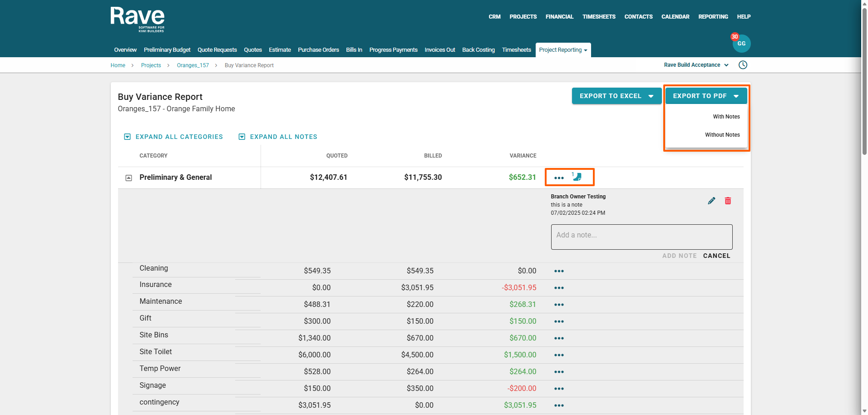Open the clock history icon

(743, 65)
